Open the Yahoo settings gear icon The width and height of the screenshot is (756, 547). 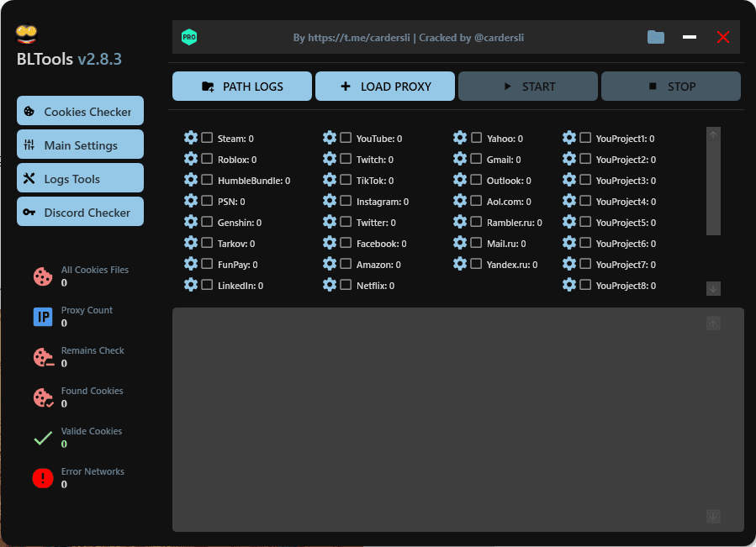coord(460,138)
